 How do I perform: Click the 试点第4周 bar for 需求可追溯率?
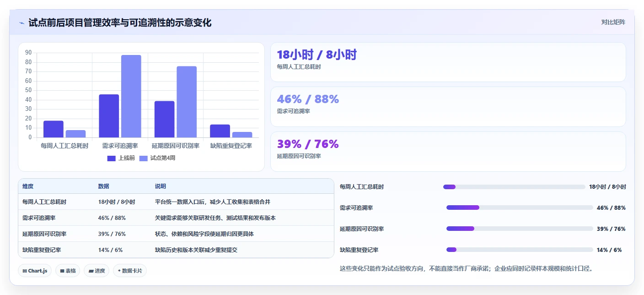131,96
